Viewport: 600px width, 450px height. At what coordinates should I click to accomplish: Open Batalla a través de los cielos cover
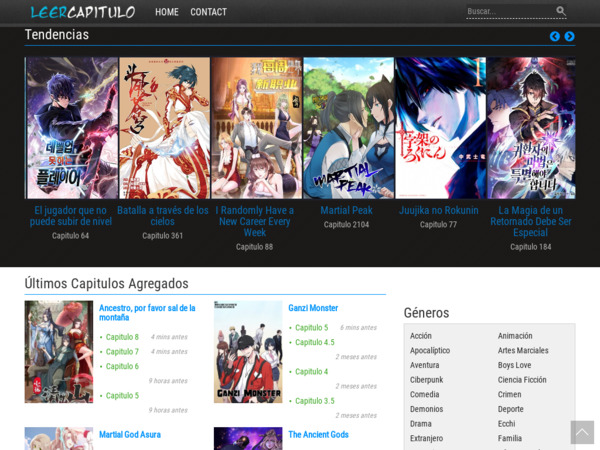(x=165, y=128)
